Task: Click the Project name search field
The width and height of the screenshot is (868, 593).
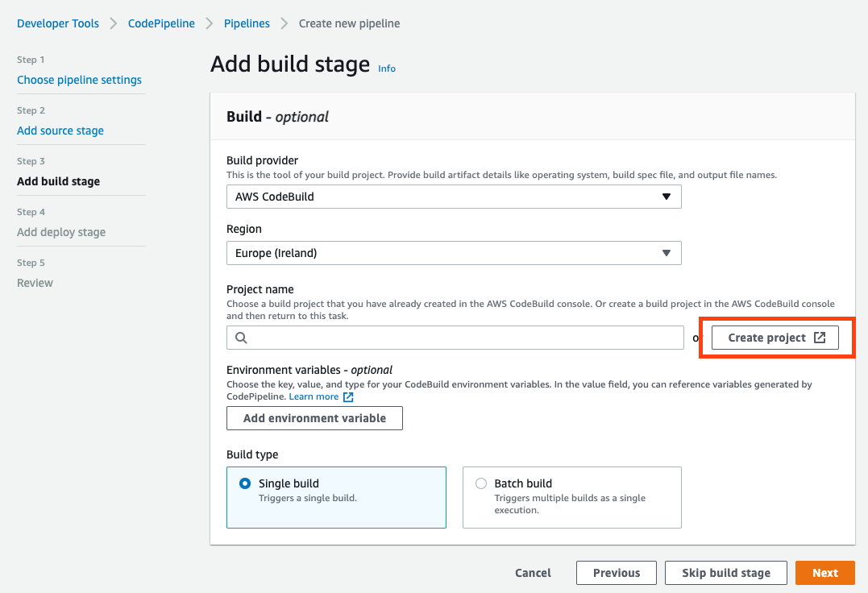Action: [x=455, y=338]
